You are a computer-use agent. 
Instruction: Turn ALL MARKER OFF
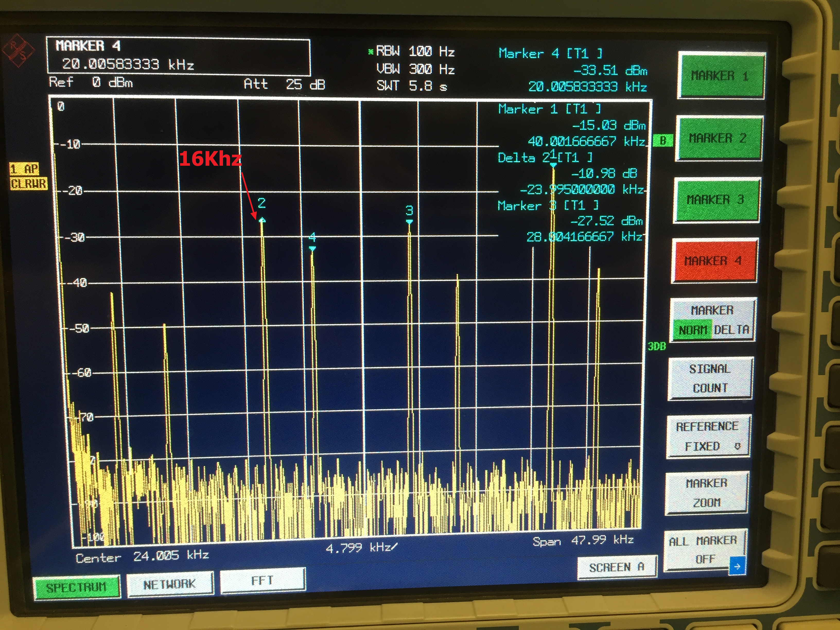[703, 549]
